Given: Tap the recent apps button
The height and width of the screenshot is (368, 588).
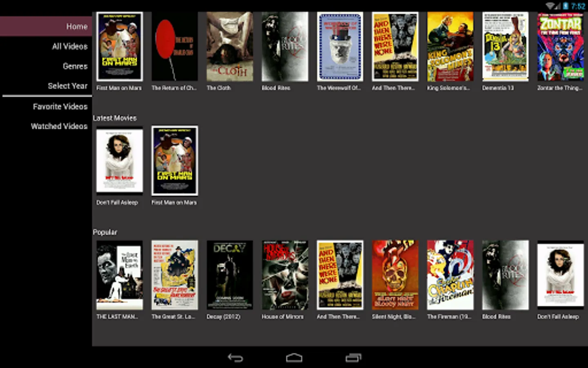Looking at the screenshot, I should click(353, 358).
